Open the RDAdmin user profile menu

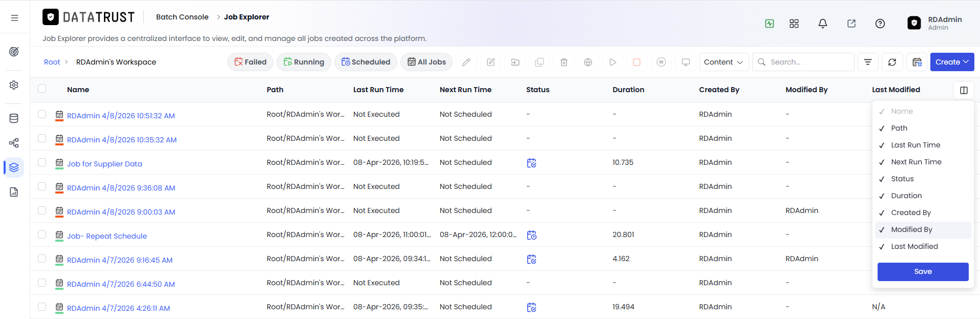click(935, 23)
